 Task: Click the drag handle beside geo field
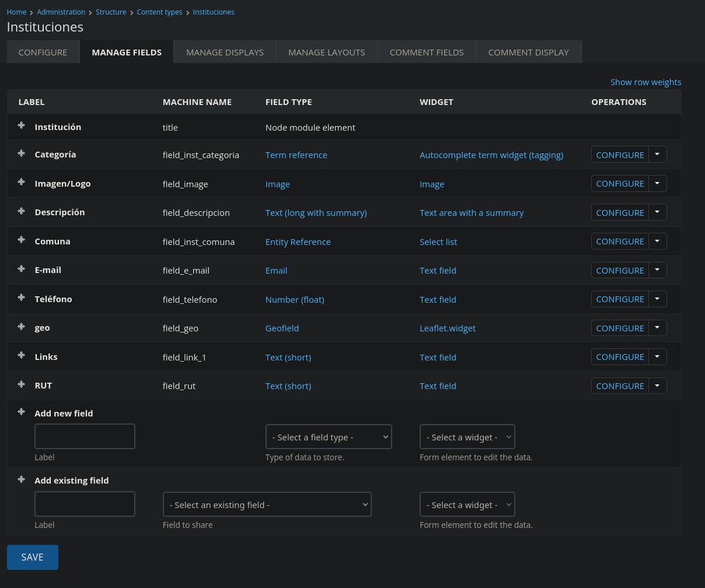(x=21, y=327)
